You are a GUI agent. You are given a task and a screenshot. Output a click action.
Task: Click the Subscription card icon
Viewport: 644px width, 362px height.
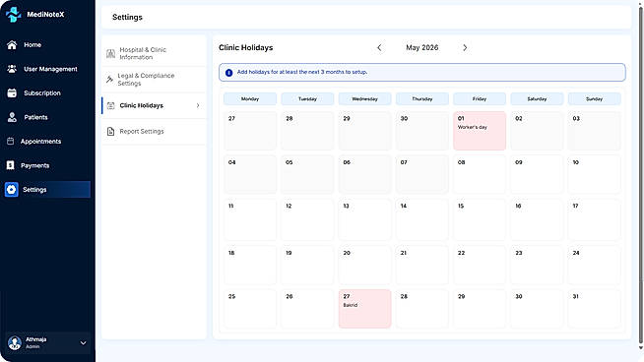pyautogui.click(x=12, y=93)
